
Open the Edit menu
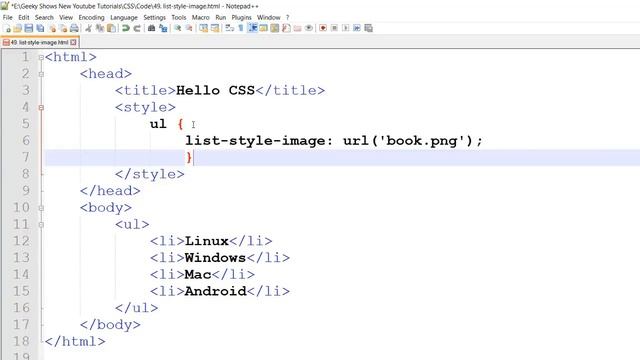pos(24,18)
